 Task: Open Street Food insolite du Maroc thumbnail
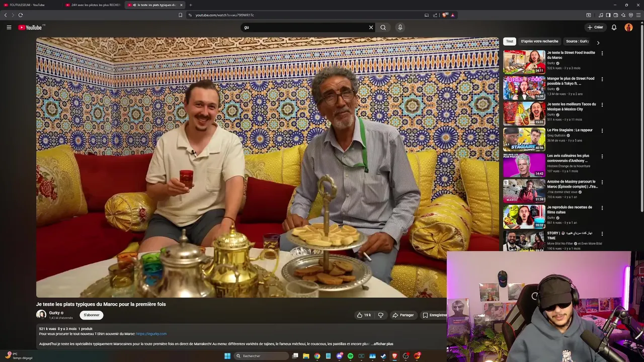[524, 62]
